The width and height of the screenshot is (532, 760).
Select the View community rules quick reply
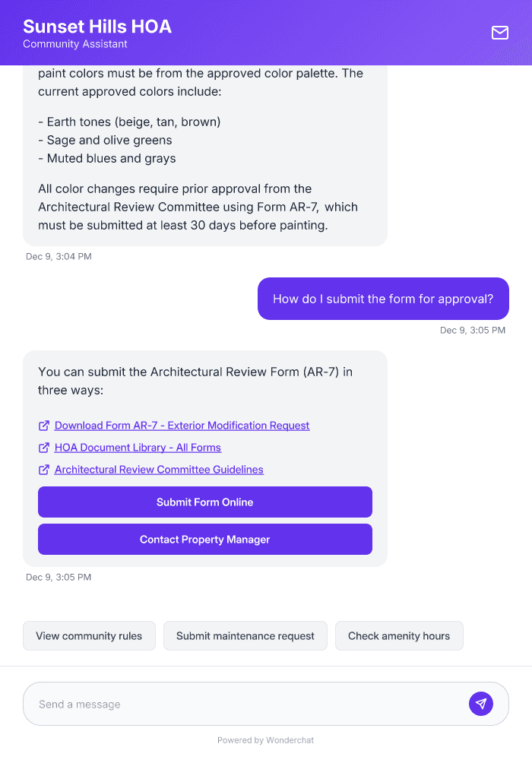point(89,635)
